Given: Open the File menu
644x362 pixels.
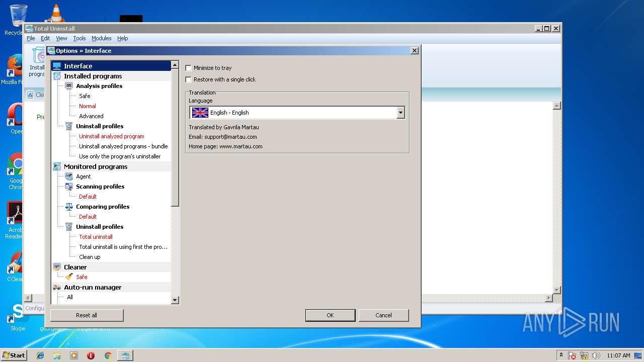Looking at the screenshot, I should tap(31, 38).
